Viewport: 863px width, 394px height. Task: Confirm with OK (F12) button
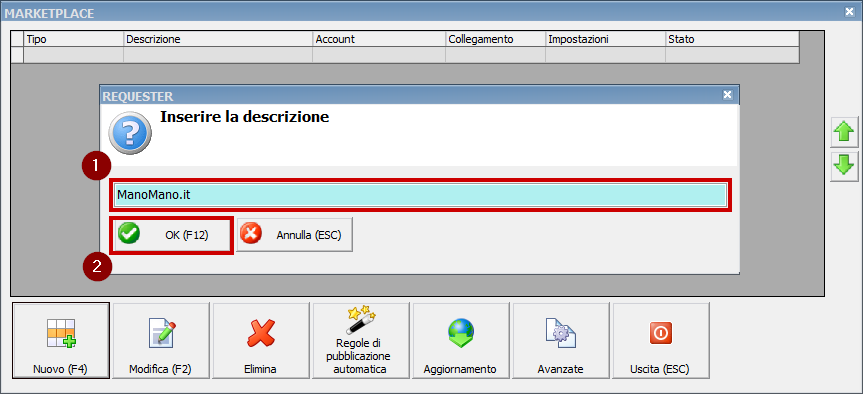tap(172, 235)
